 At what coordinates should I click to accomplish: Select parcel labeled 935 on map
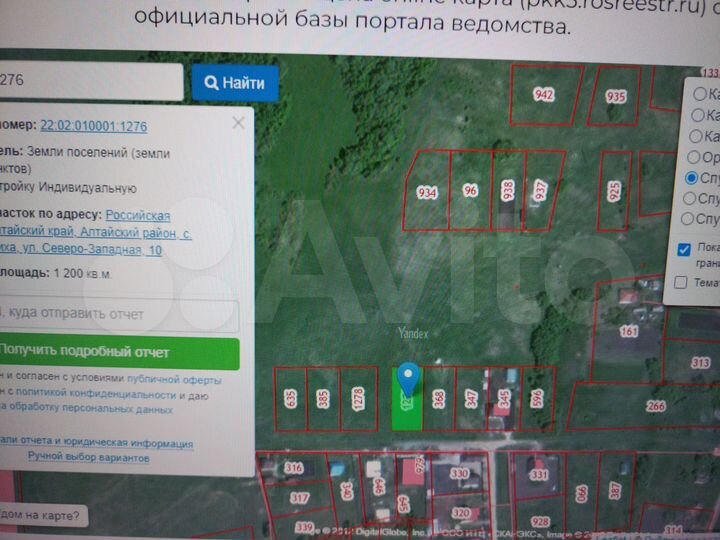[616, 96]
